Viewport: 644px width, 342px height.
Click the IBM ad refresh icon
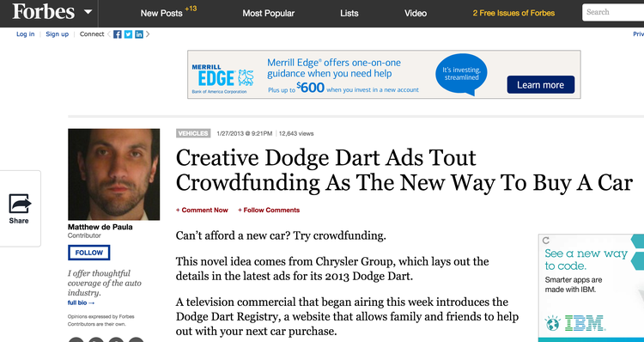tap(546, 241)
